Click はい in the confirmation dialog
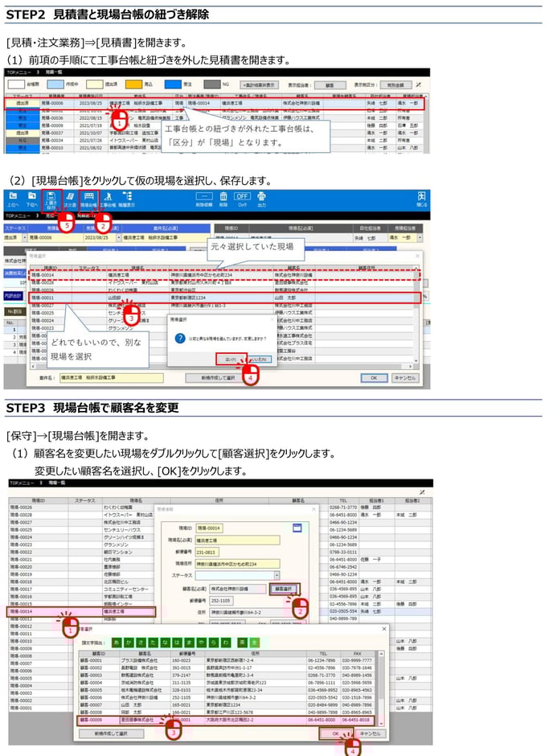The image size is (553, 756). coord(230,359)
